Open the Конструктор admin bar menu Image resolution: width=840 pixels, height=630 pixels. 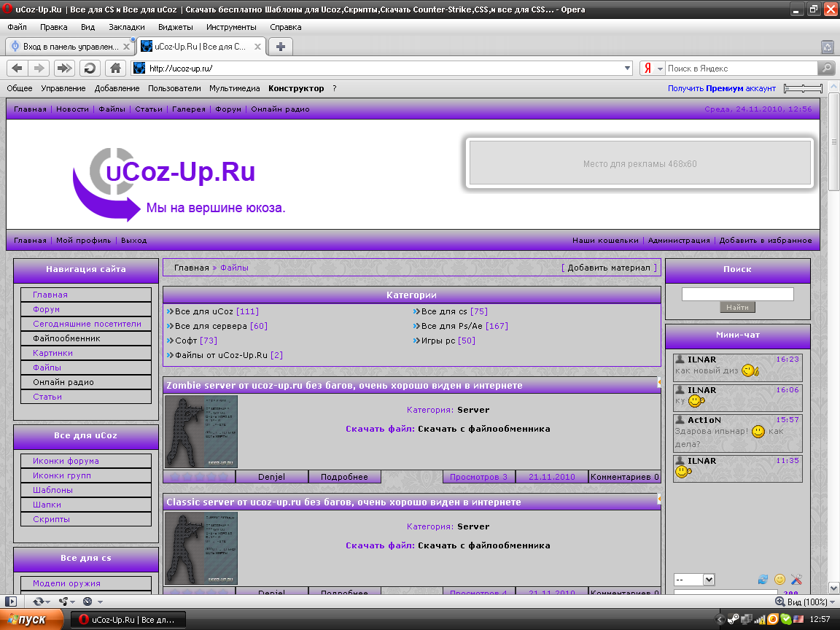point(296,88)
